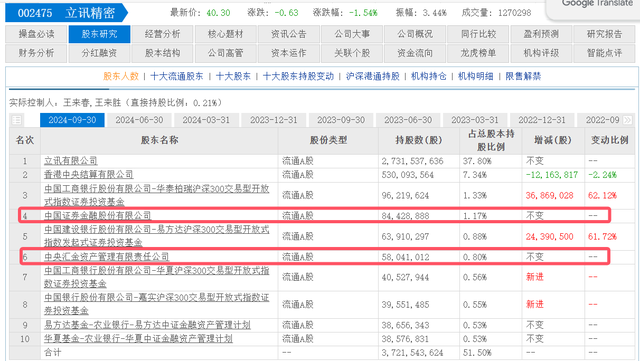The image size is (640, 361).
Task: Expand more dates with the right arrow icon
Action: pyautogui.click(x=627, y=120)
